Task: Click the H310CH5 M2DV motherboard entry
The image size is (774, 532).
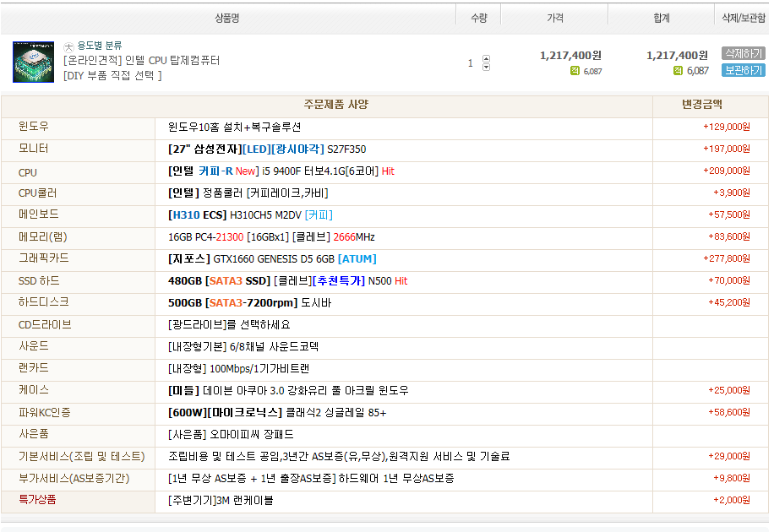Action: (x=250, y=215)
